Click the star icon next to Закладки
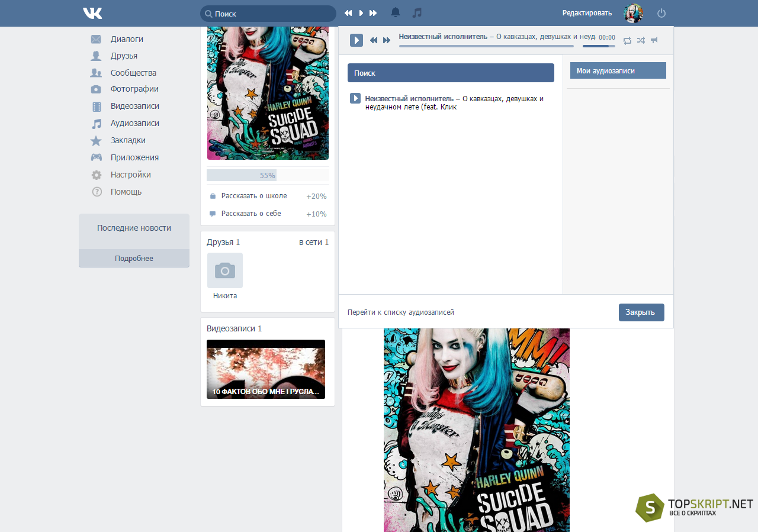Image resolution: width=758 pixels, height=532 pixels. tap(96, 141)
